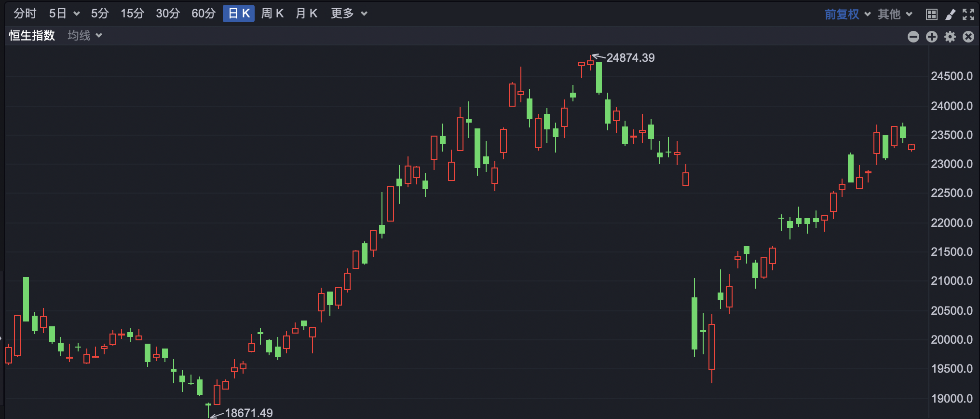The image size is (980, 419).
Task: Select the 日K daily candle tab
Action: tap(239, 14)
